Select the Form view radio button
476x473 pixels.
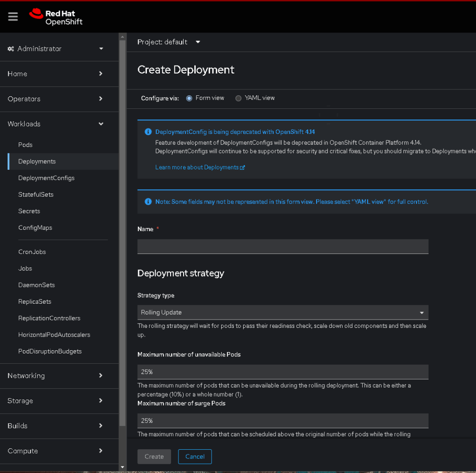point(189,99)
